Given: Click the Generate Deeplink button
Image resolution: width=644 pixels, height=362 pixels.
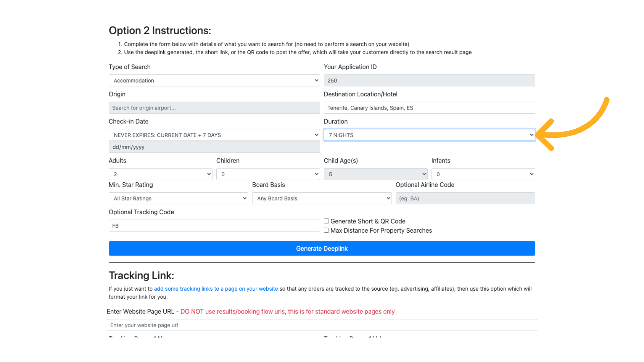Looking at the screenshot, I should 322,248.
